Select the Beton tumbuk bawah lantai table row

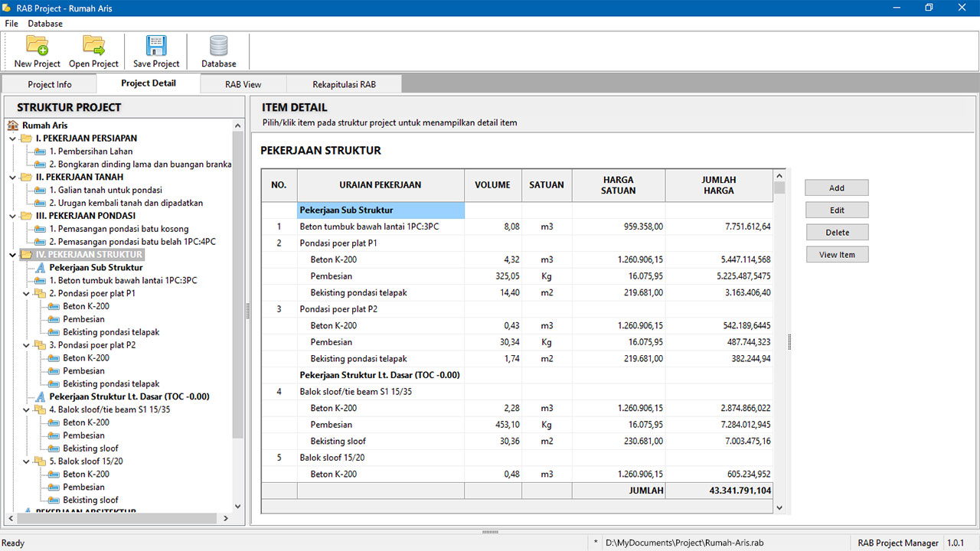tap(369, 227)
